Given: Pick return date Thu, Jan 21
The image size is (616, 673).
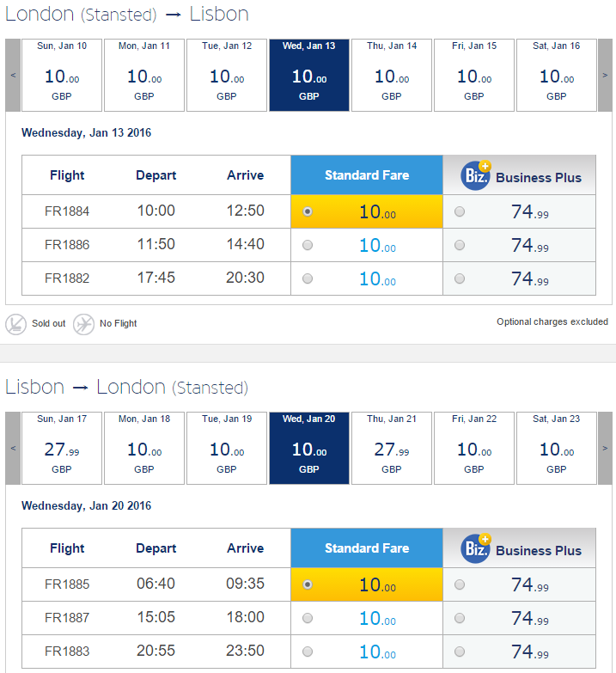Looking at the screenshot, I should point(392,448).
